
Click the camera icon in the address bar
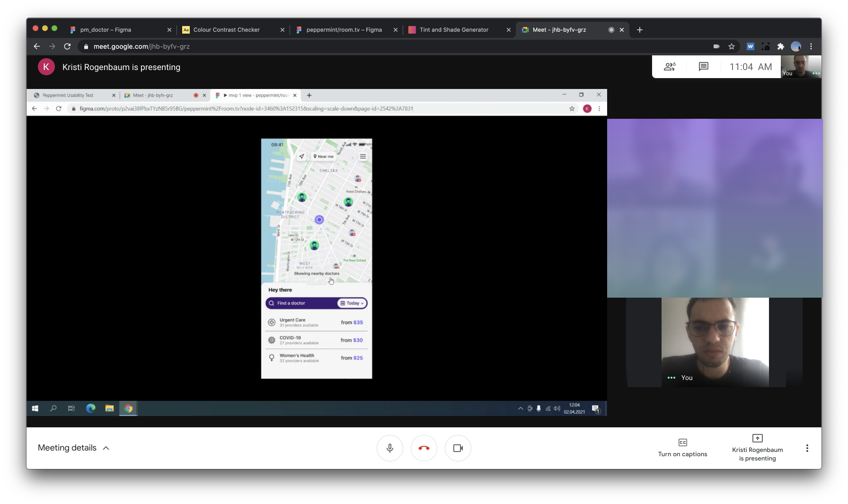point(716,46)
